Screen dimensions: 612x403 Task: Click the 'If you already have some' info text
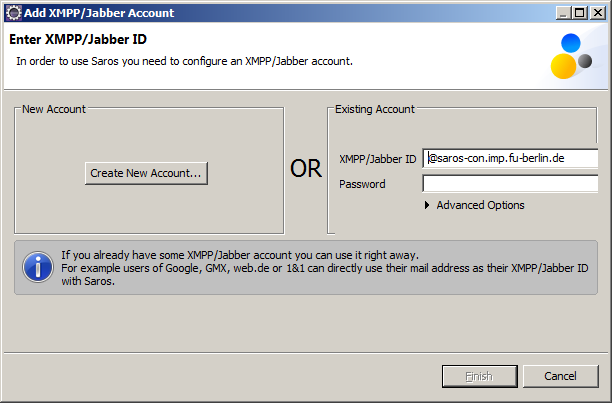point(240,255)
